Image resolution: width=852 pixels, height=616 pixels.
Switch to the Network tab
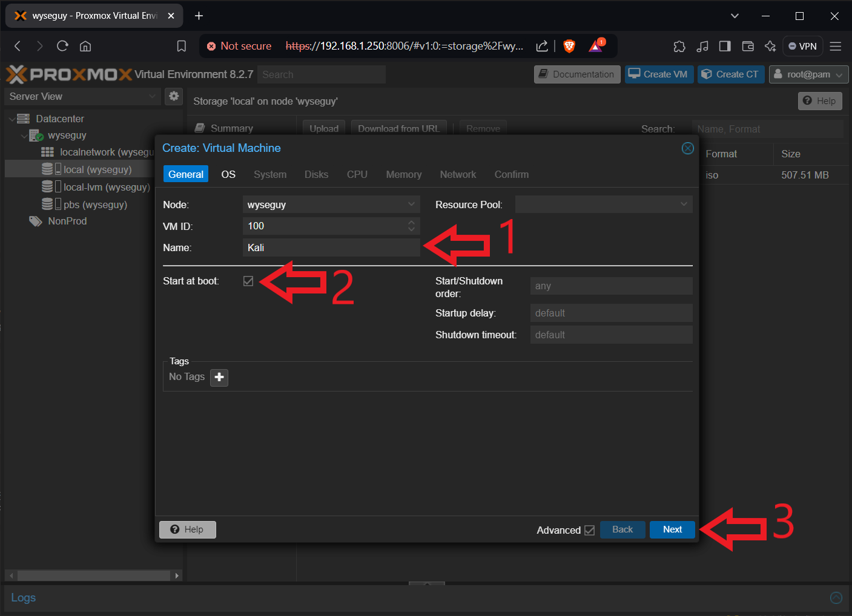458,174
